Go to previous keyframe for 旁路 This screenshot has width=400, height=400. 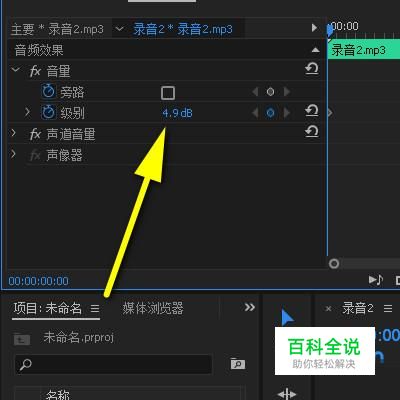pos(255,92)
